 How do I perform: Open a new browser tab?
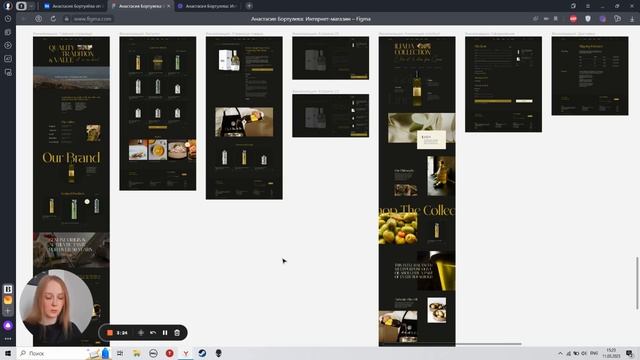(249, 6)
